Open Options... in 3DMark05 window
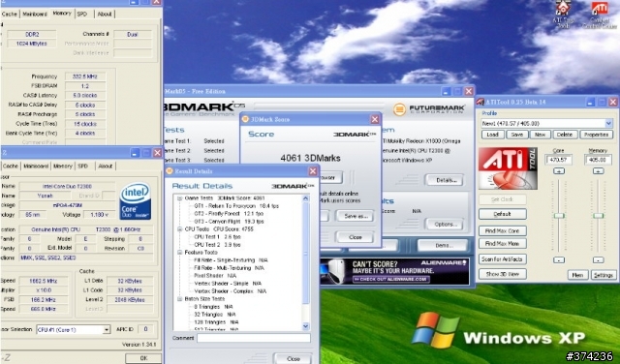 click(444, 224)
